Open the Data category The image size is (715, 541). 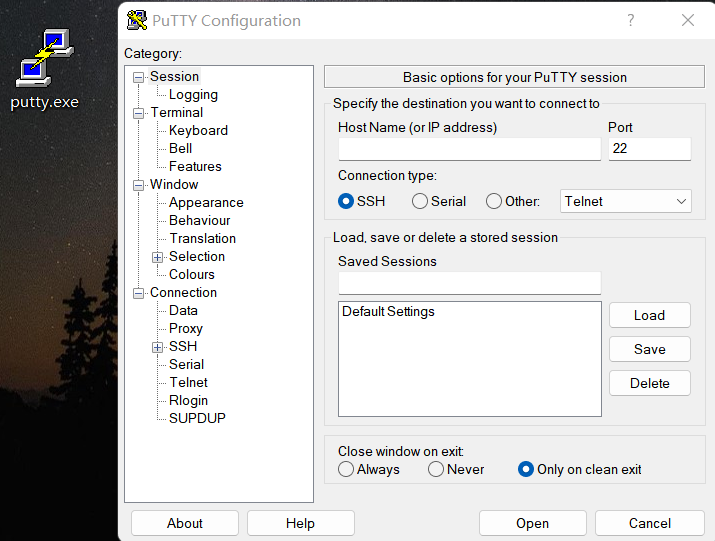(x=183, y=311)
